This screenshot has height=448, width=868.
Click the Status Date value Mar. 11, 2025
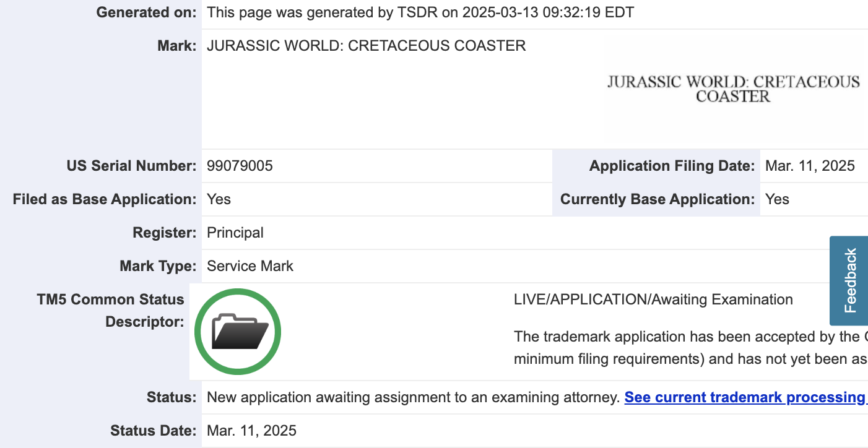click(x=251, y=431)
